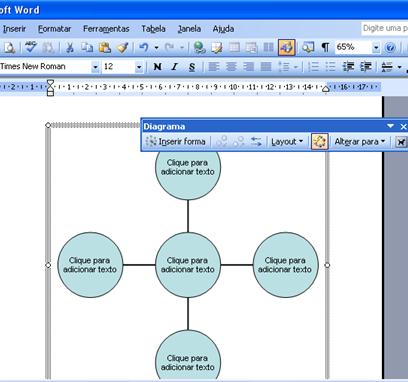Select the center diagram circle placeholder
The image size is (408, 382).
coord(188,265)
